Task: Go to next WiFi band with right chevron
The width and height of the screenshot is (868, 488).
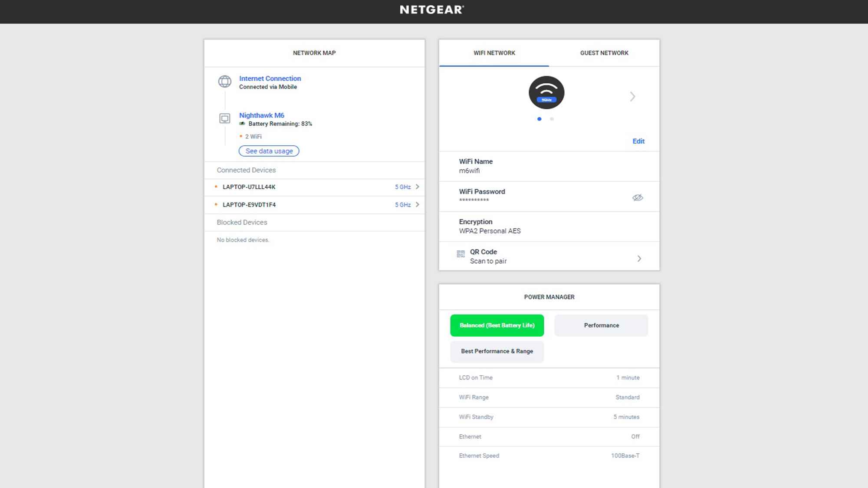Action: 632,96
